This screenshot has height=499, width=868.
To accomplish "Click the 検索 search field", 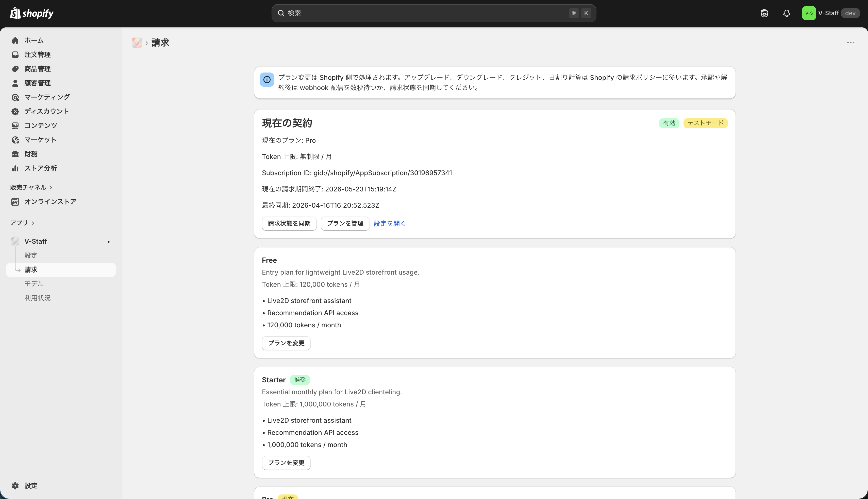I will (433, 13).
